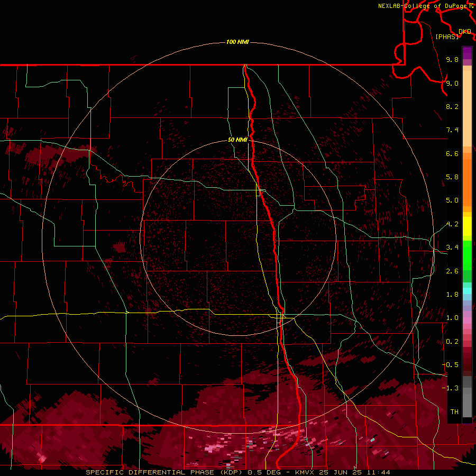Pick the solid orange segment of the color bar

(467, 182)
